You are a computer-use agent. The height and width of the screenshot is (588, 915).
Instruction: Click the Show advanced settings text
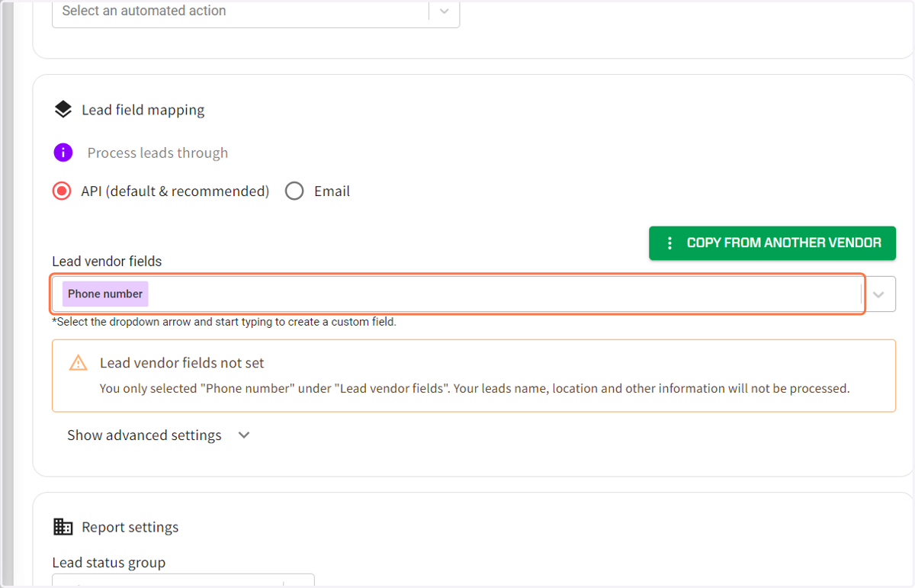coord(144,435)
